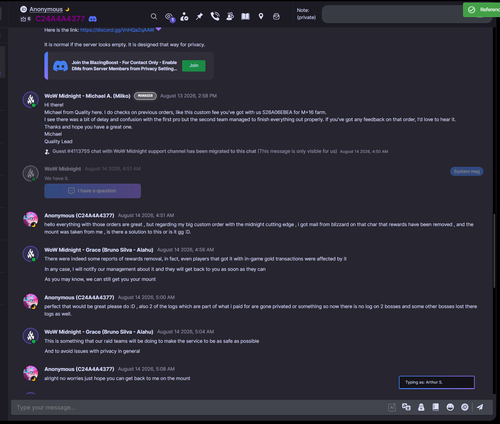
Task: Click the green Reference button
Action: (481, 10)
